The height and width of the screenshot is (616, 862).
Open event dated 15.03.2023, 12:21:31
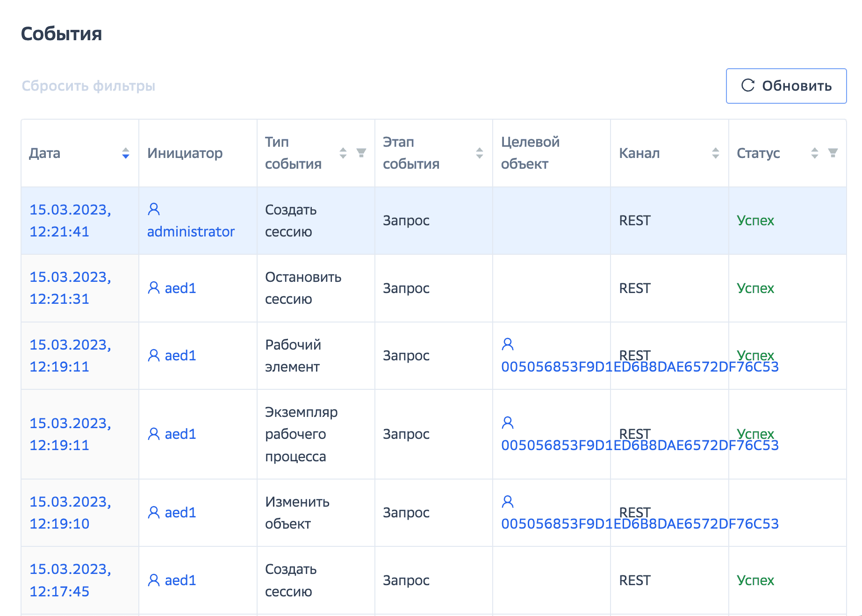[70, 288]
